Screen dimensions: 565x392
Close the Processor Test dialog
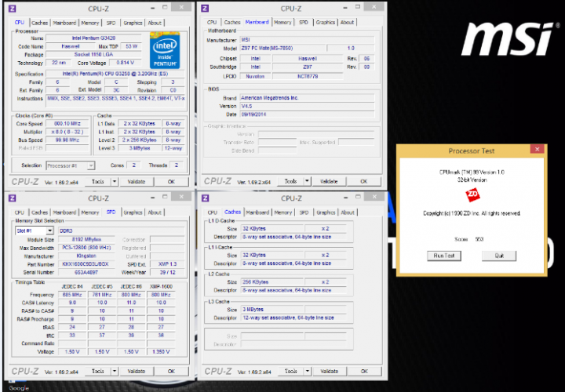pyautogui.click(x=537, y=149)
